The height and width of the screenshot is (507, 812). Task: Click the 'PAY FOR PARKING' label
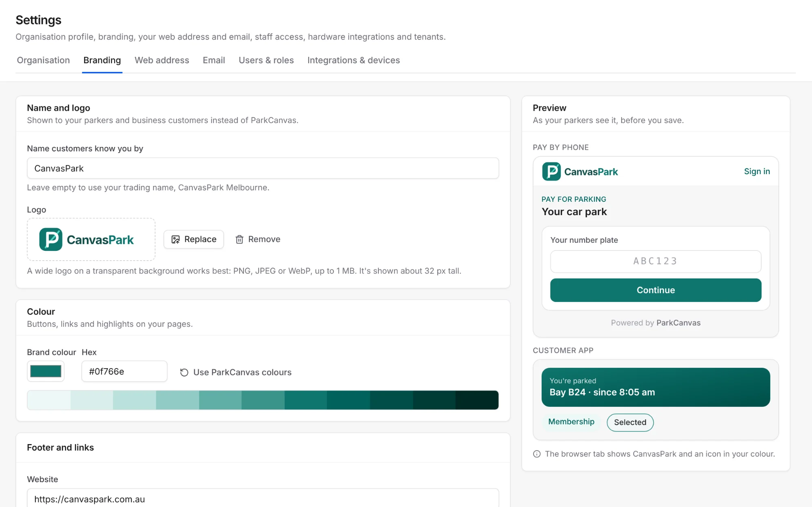574,199
